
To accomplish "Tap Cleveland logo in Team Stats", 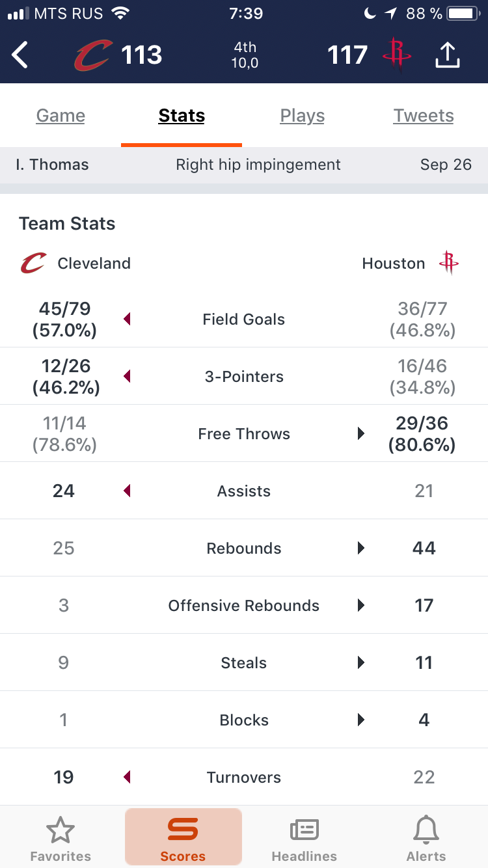I will [x=33, y=264].
